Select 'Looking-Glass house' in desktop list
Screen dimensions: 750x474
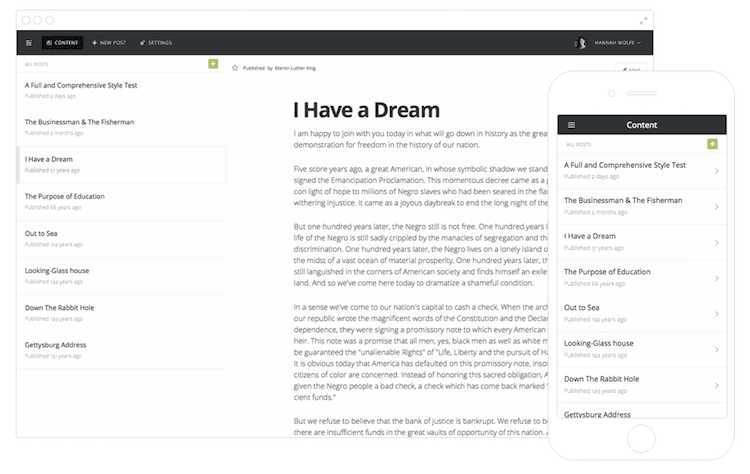[121, 276]
